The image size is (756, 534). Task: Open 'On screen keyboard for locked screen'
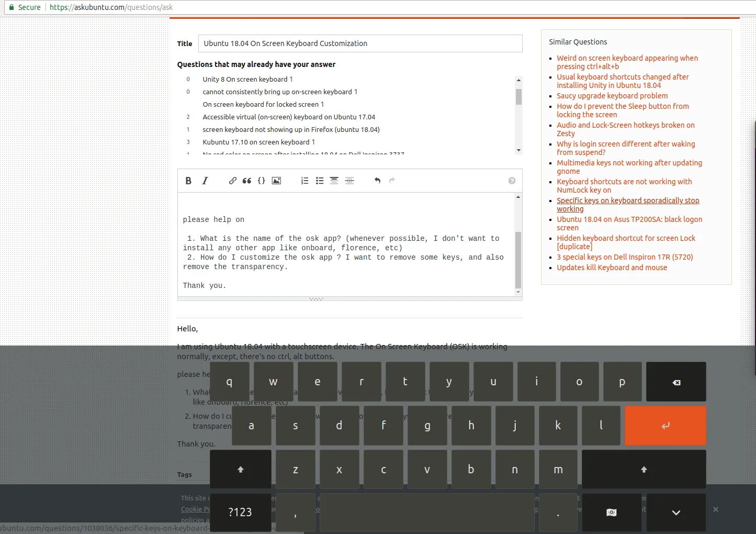coord(263,104)
